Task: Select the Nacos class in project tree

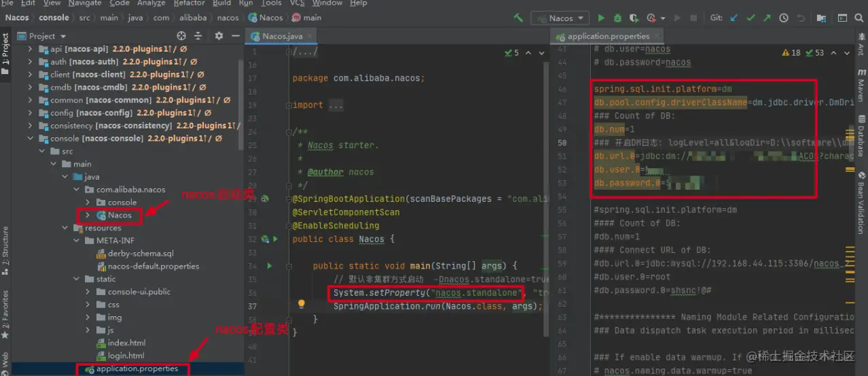Action: 120,215
